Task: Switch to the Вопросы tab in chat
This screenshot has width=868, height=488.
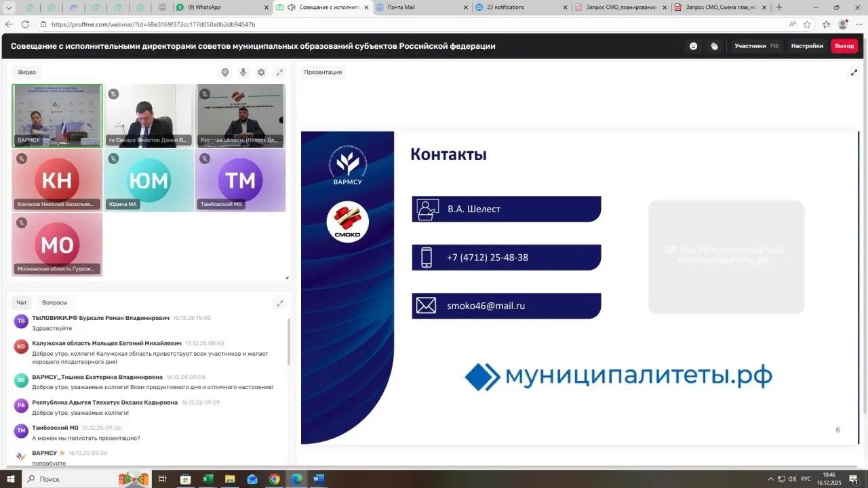Action: (x=54, y=302)
